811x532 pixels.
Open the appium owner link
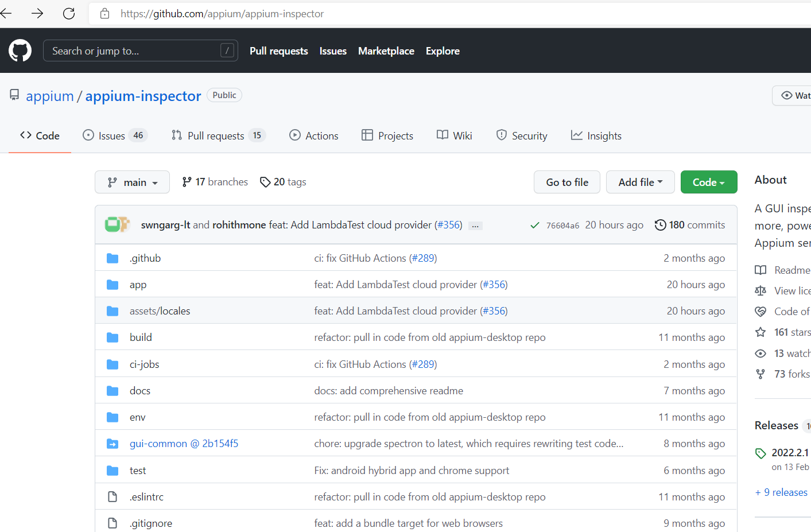pos(50,96)
